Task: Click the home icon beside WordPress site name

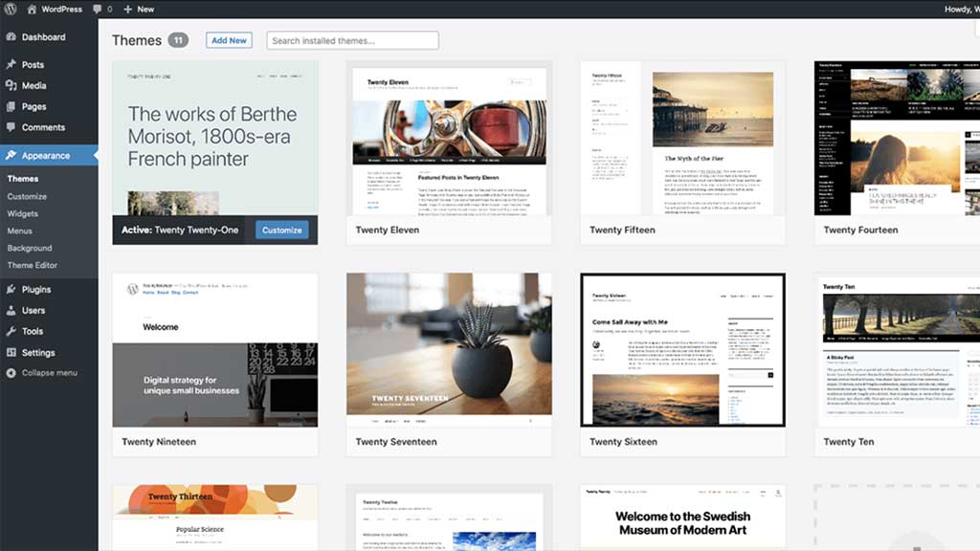Action: 32,9
